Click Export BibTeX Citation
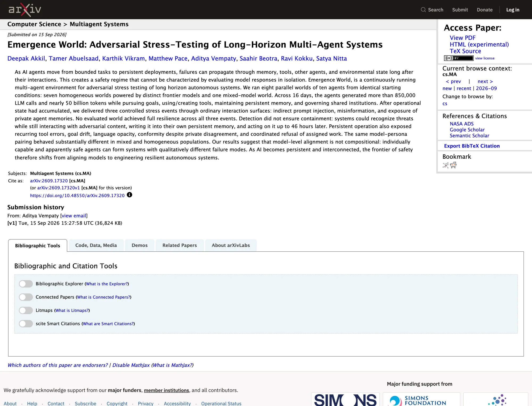 click(472, 146)
